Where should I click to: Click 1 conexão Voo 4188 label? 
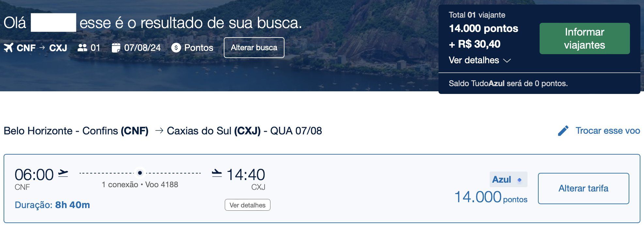[140, 185]
